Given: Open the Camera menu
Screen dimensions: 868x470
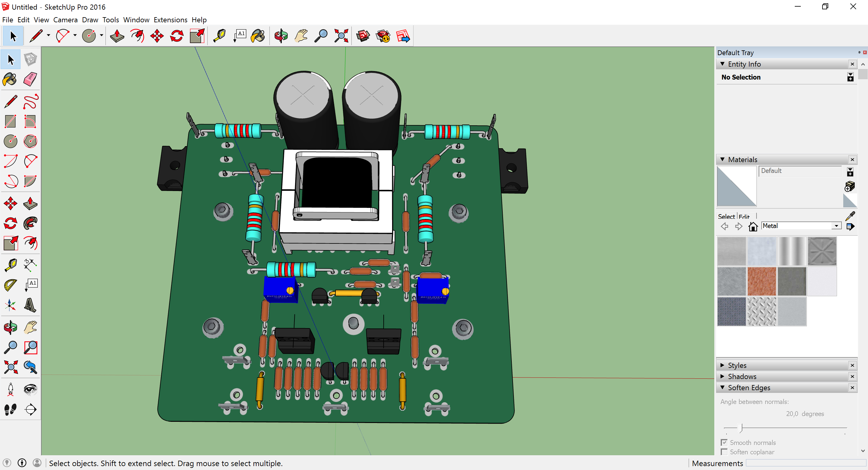Looking at the screenshot, I should (x=65, y=20).
